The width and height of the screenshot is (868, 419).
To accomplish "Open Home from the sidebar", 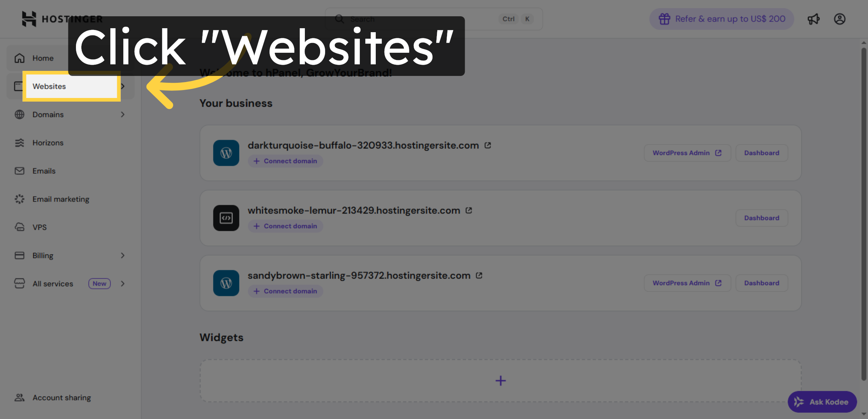I will pos(43,58).
